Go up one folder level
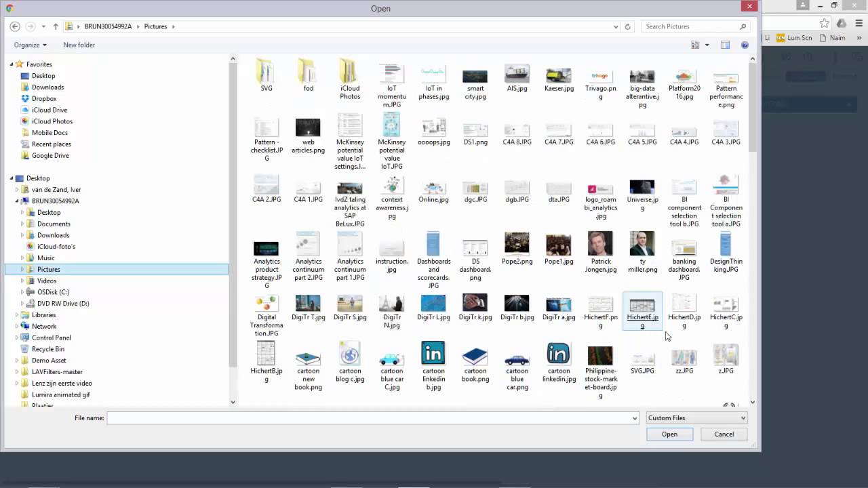The height and width of the screenshot is (488, 868). click(x=56, y=26)
